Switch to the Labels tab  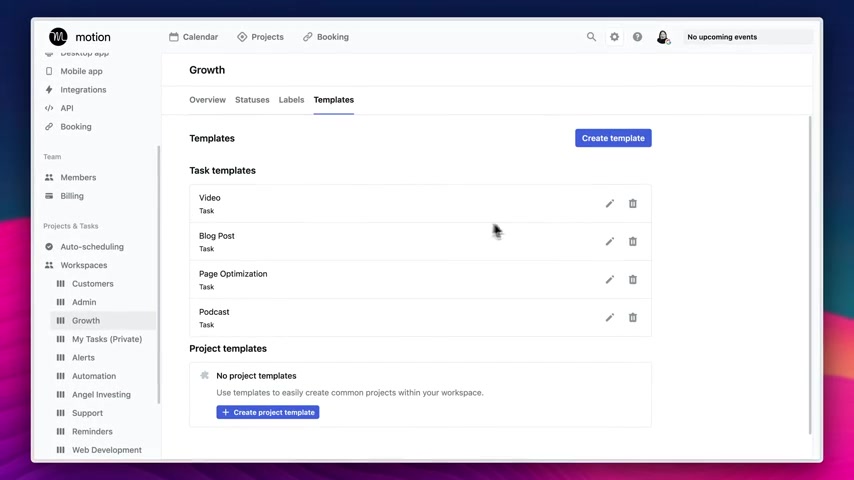click(x=291, y=100)
